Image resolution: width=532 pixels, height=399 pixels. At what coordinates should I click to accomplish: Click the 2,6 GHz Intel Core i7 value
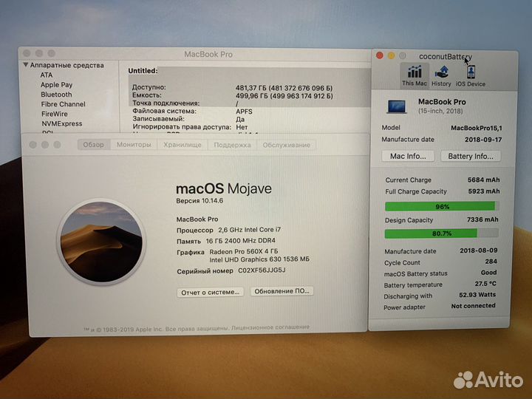[250, 230]
